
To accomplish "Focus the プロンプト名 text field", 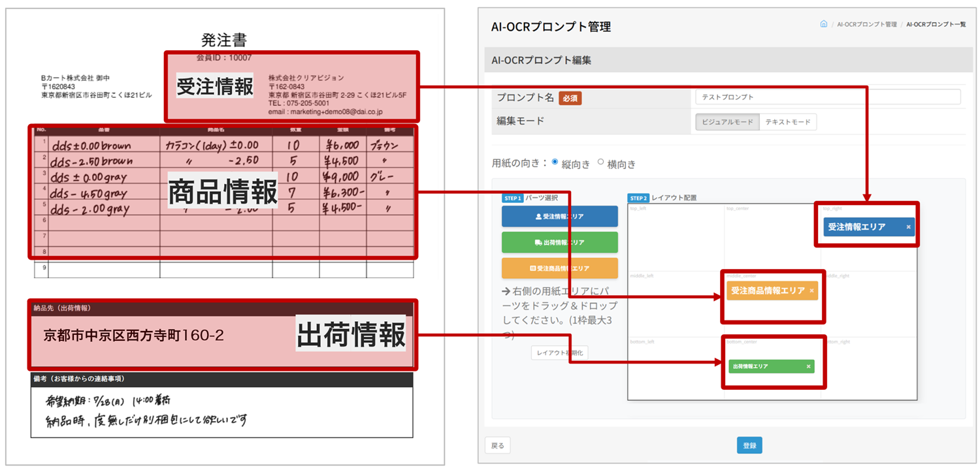I will [827, 97].
